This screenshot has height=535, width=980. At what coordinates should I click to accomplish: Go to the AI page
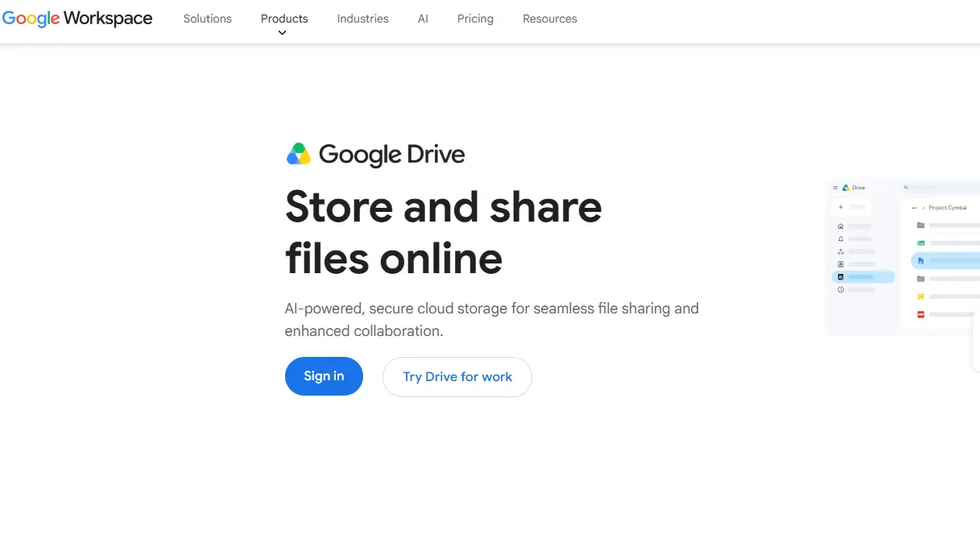tap(423, 19)
